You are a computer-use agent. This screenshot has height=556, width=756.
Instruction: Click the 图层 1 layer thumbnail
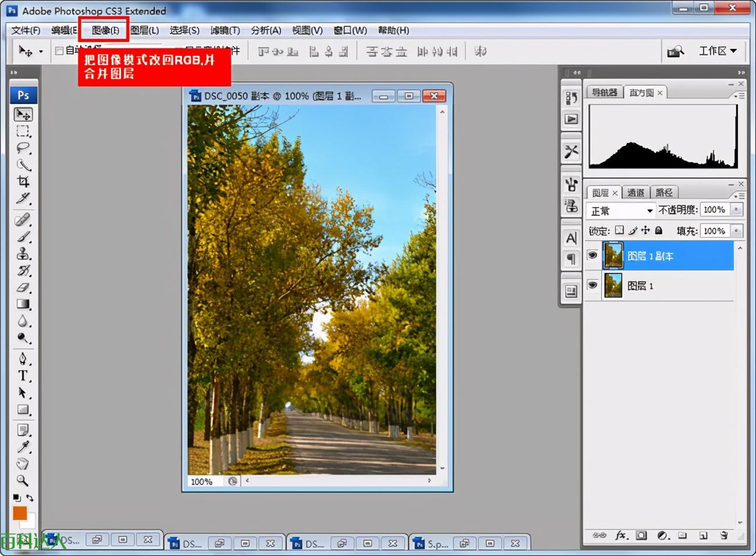[613, 286]
